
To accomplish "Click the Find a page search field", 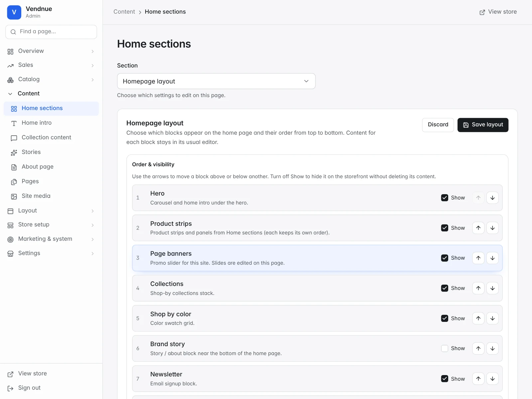I will tap(51, 32).
